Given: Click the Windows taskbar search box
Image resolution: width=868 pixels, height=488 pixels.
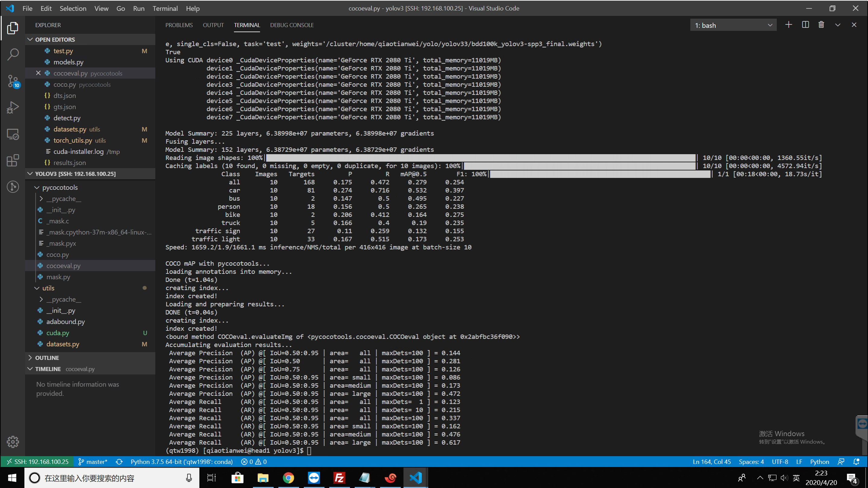Looking at the screenshot, I should coord(112,478).
